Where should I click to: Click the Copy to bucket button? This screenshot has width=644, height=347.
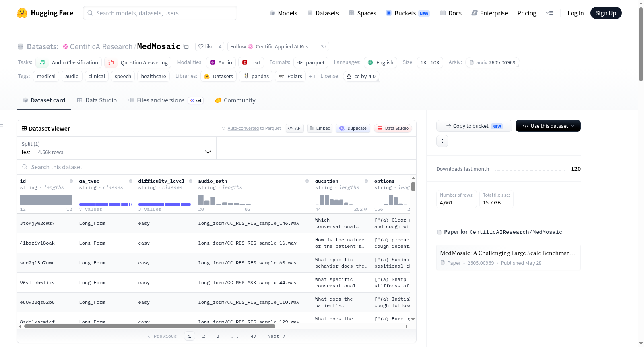[x=474, y=126]
